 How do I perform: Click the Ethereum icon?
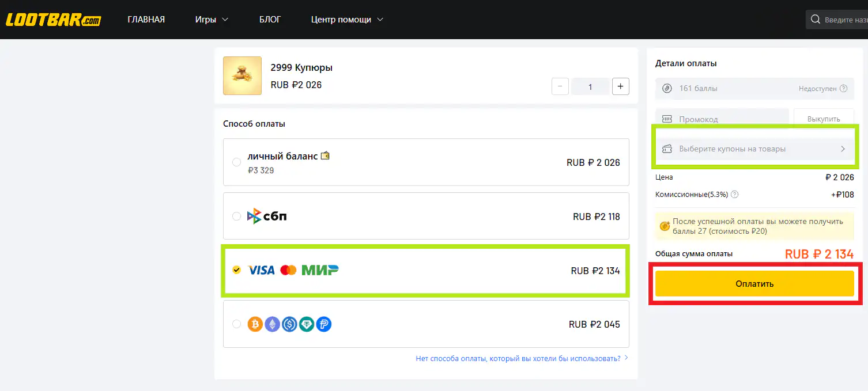(x=272, y=324)
